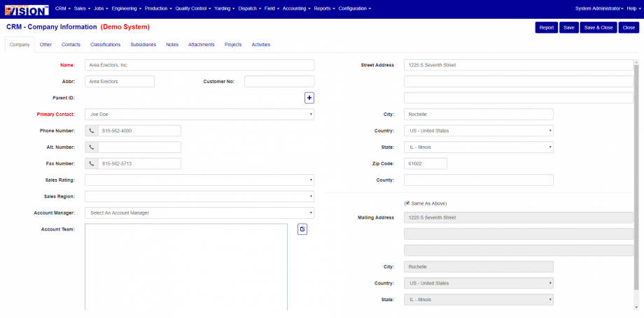Click the Fax Number phone icon
The height and width of the screenshot is (318, 644).
[92, 164]
